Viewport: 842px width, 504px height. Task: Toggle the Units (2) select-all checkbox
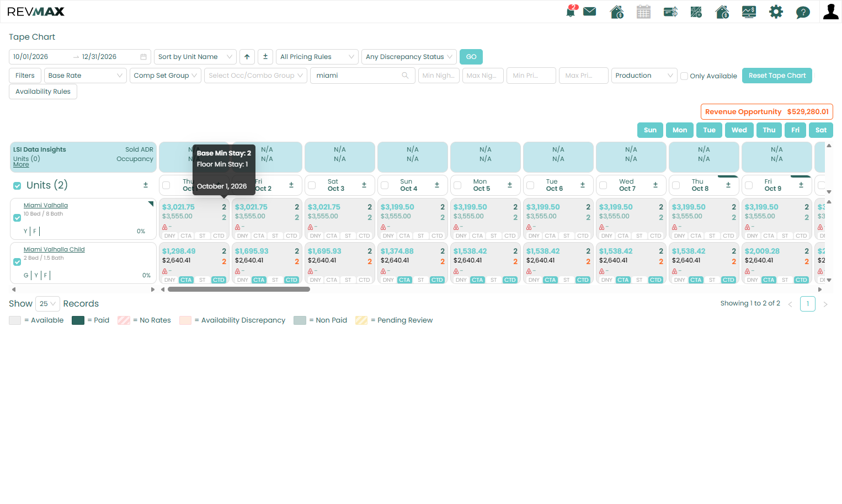(17, 186)
